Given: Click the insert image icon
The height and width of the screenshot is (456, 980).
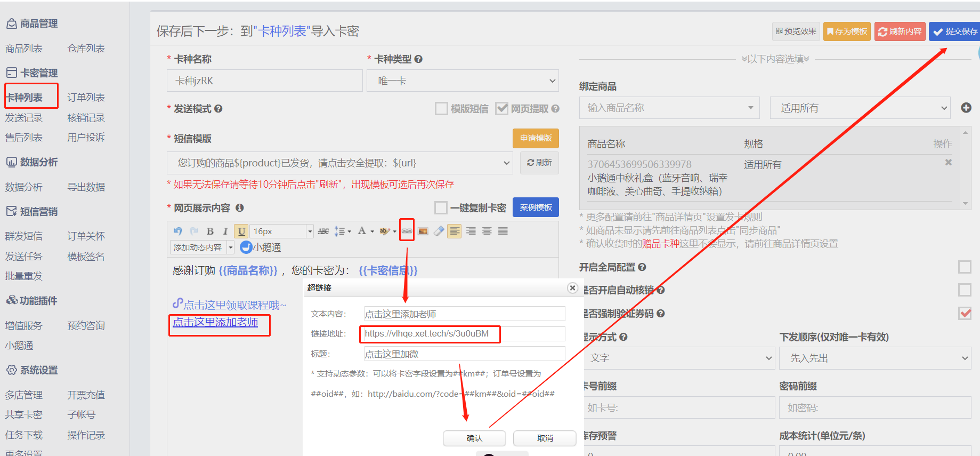Looking at the screenshot, I should coord(423,231).
